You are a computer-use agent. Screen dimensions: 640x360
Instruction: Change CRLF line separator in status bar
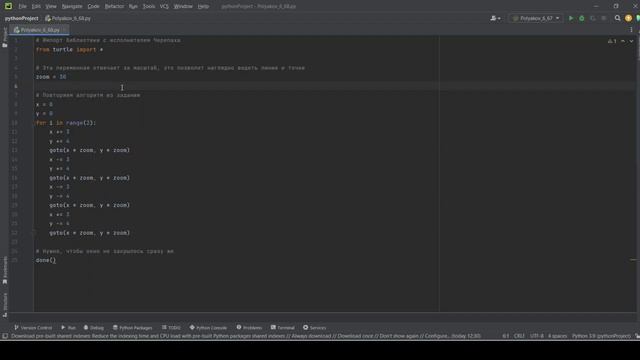[x=519, y=336]
